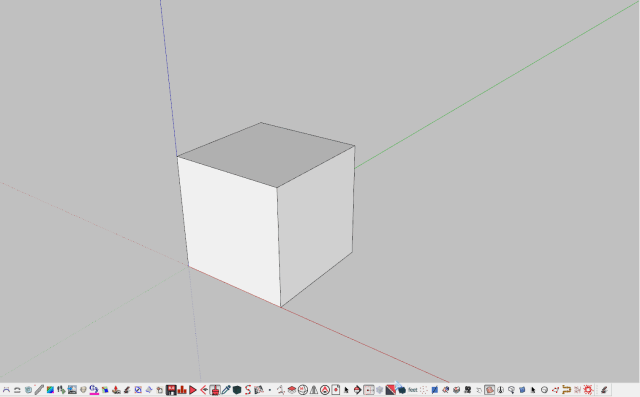
Task: Toggle the red dotted box section button
Action: tap(369, 390)
